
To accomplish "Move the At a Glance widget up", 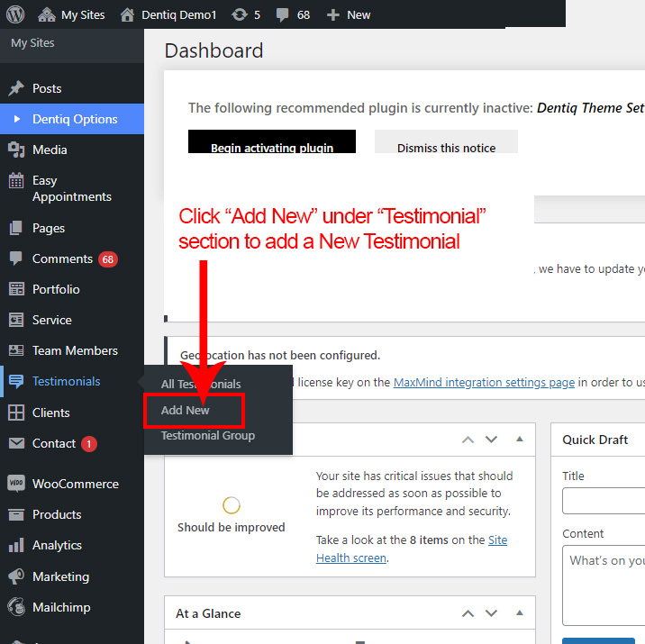I will pos(468,613).
